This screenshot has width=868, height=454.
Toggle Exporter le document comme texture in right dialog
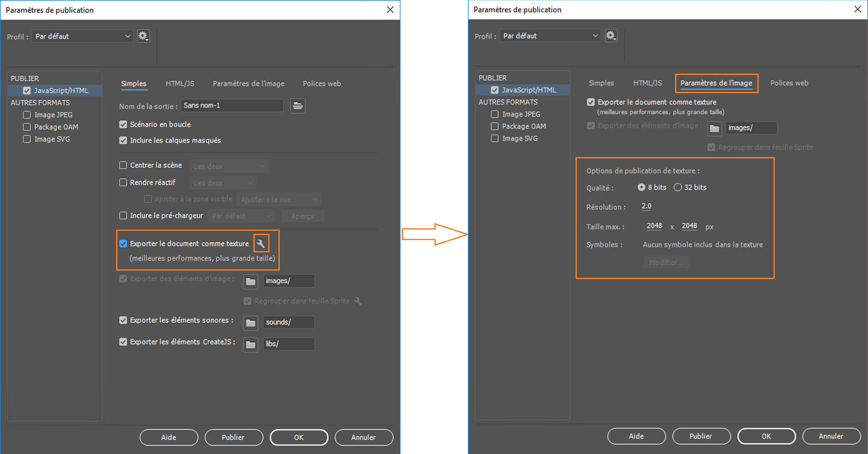(591, 102)
